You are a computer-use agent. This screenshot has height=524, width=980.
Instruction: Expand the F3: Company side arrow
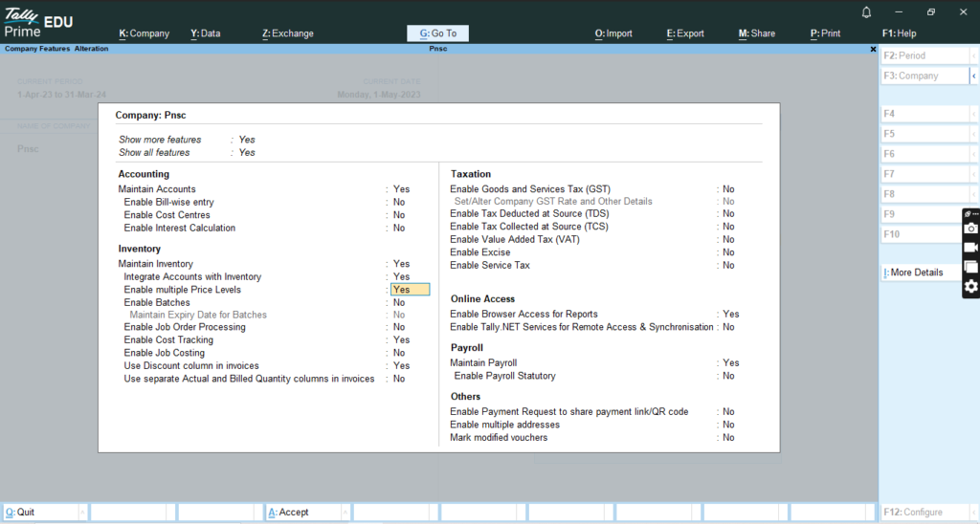coord(973,76)
